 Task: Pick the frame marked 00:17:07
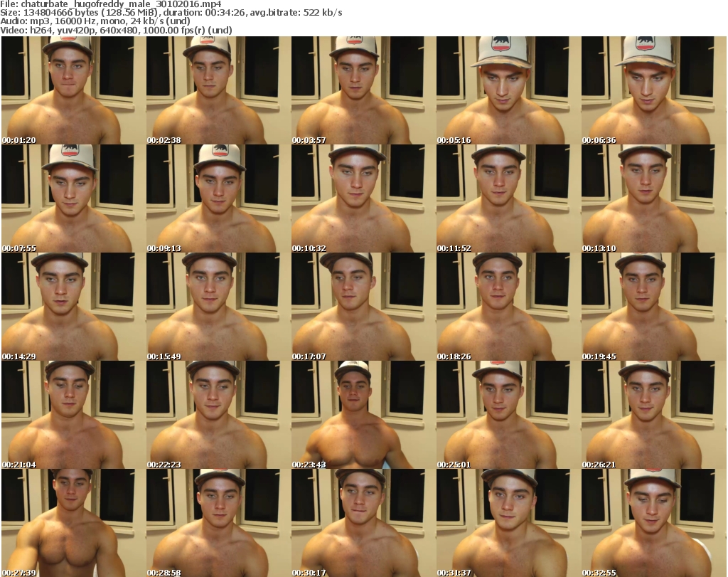(x=363, y=307)
